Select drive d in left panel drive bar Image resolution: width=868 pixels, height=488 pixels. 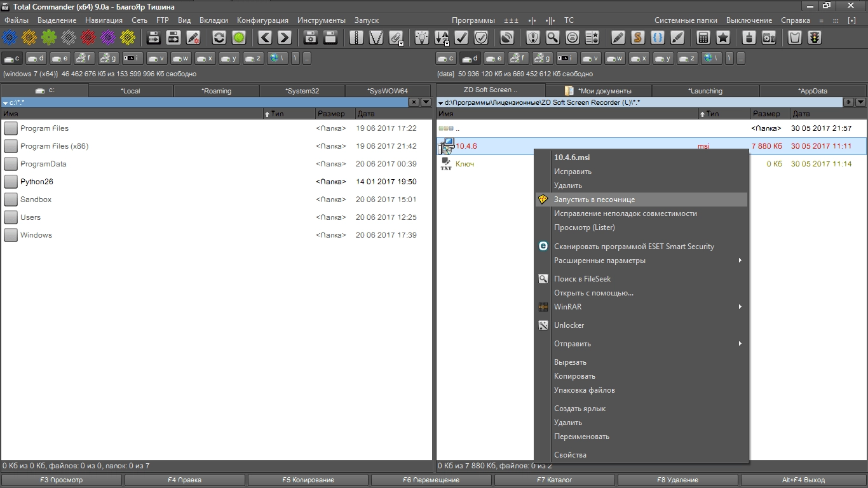(x=36, y=58)
